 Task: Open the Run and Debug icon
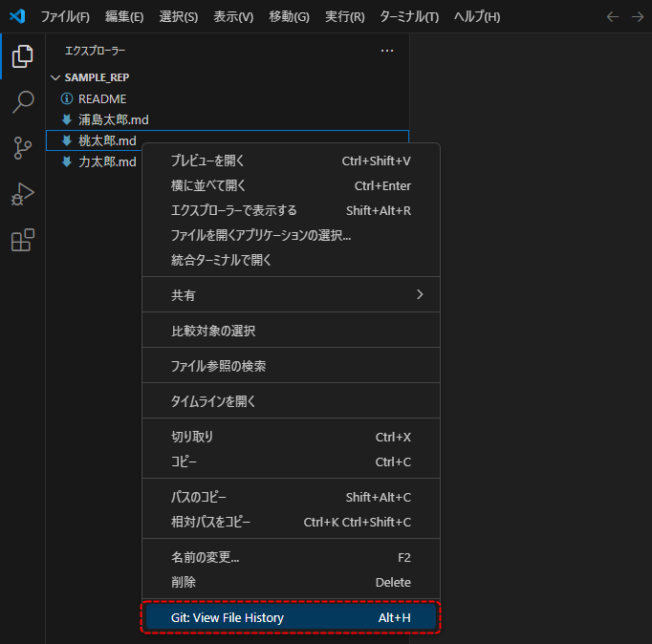point(22,194)
